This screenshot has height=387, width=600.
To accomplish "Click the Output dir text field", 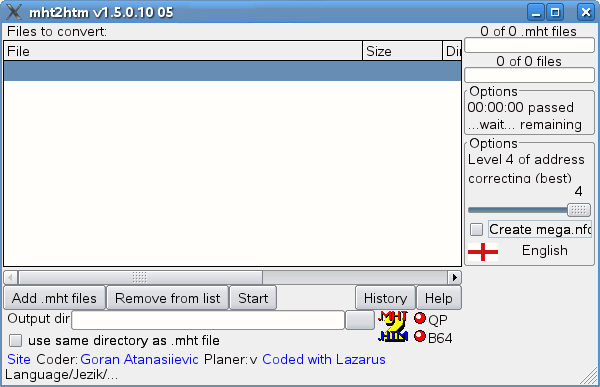I will pyautogui.click(x=208, y=320).
